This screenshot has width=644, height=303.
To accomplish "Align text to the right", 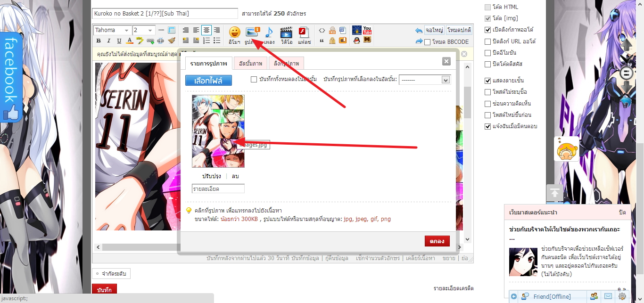I will tap(217, 30).
